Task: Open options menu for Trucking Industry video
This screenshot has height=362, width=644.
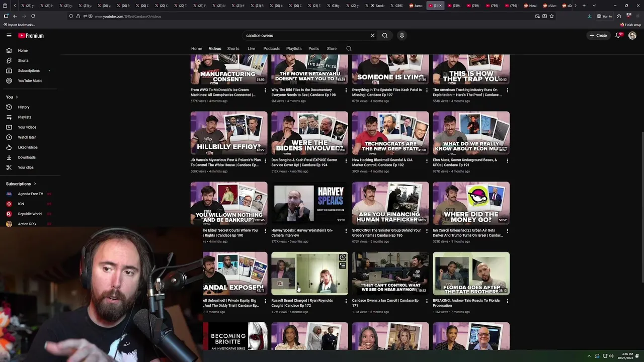Action: [x=507, y=90]
